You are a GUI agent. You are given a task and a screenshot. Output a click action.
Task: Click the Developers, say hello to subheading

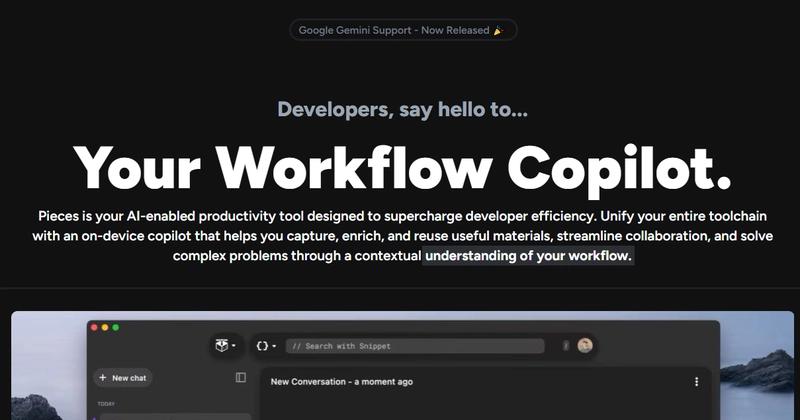coord(403,109)
